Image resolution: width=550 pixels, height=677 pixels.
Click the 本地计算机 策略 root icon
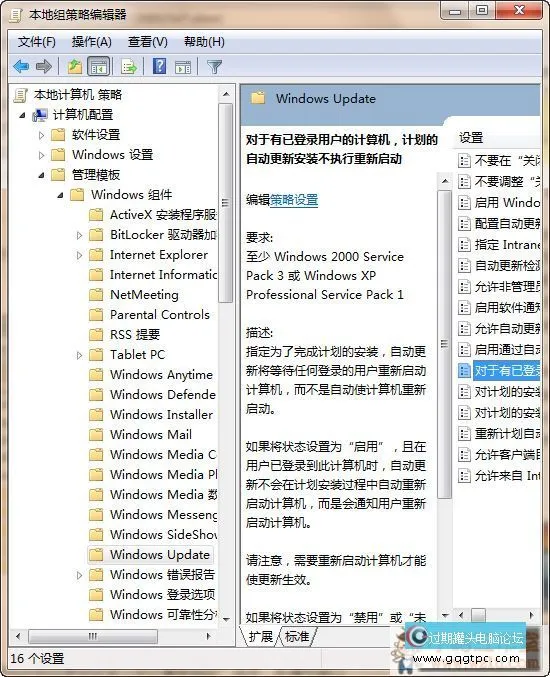click(20, 95)
